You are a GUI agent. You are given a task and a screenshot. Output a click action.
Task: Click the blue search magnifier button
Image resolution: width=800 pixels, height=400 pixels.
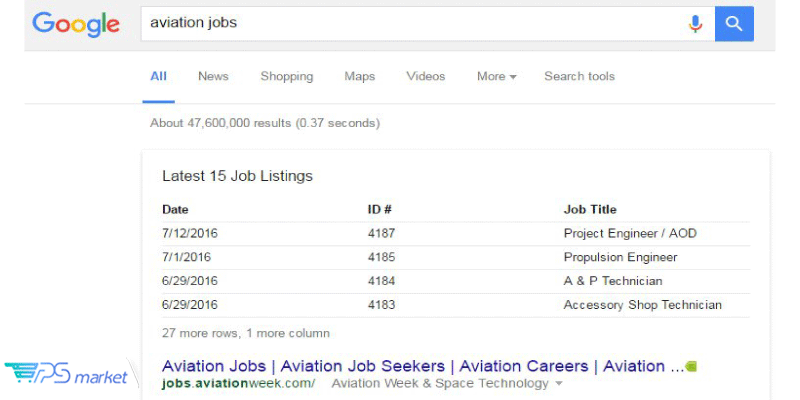coord(734,23)
